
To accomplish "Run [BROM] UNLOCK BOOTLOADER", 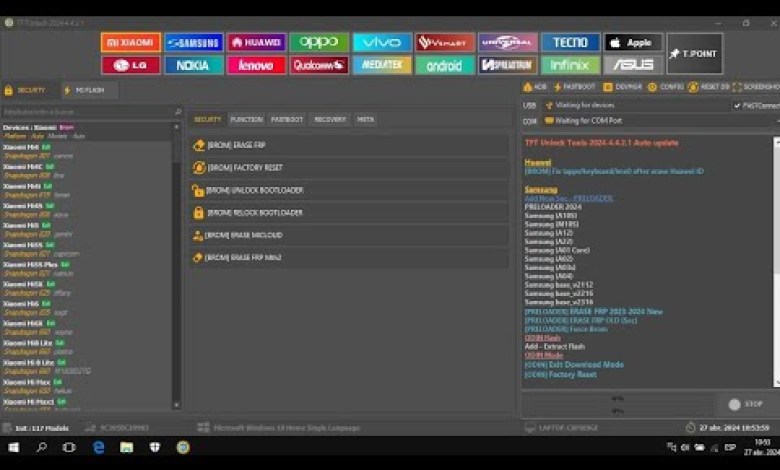I will tap(349, 190).
